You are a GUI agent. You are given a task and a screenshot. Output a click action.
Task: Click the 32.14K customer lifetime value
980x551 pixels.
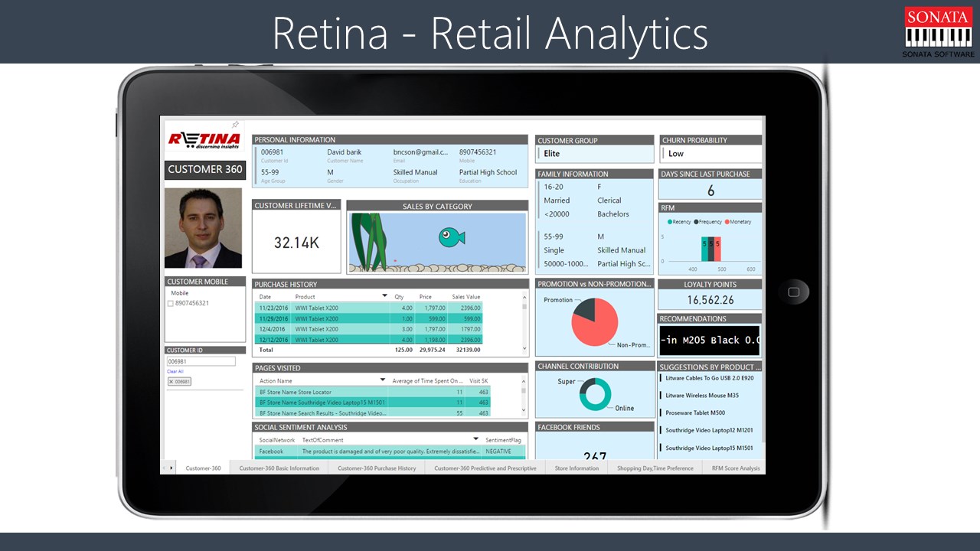coord(296,243)
